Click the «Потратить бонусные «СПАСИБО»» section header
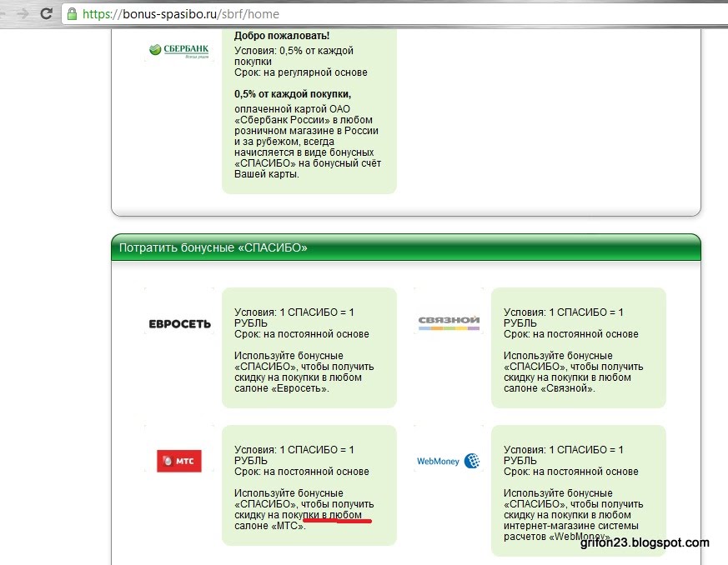728x565 pixels. 406,247
